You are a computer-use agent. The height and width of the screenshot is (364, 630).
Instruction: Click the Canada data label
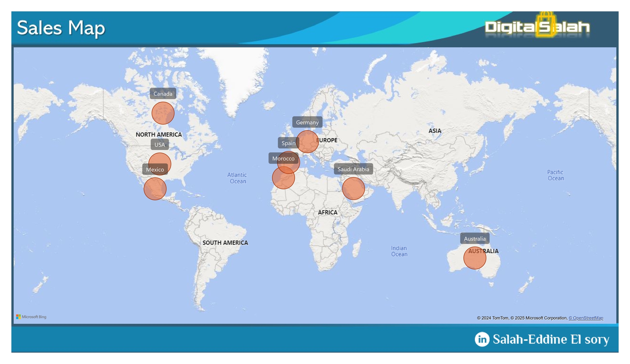coord(163,94)
